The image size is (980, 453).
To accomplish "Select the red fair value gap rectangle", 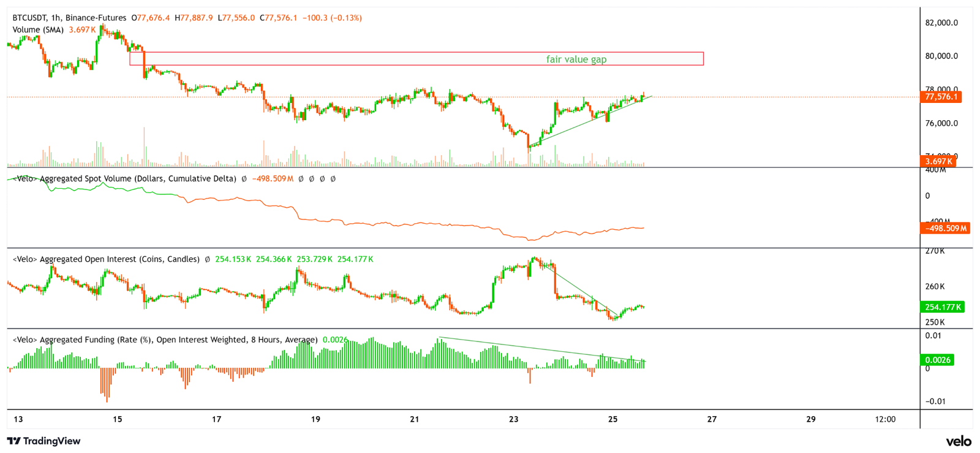I will click(417, 59).
